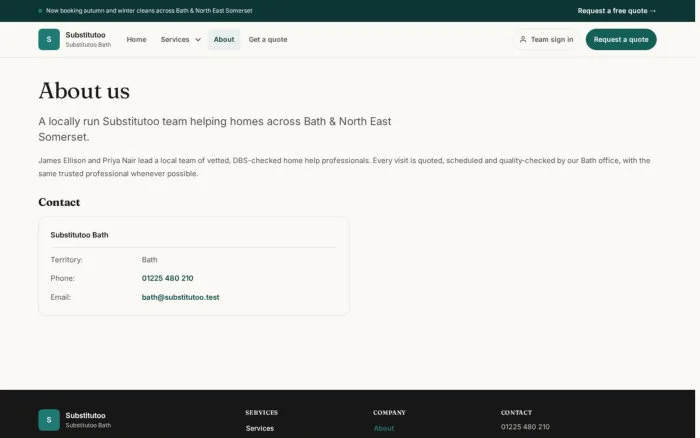This screenshot has width=700, height=438.
Task: Select the About nav tab
Action: click(224, 39)
